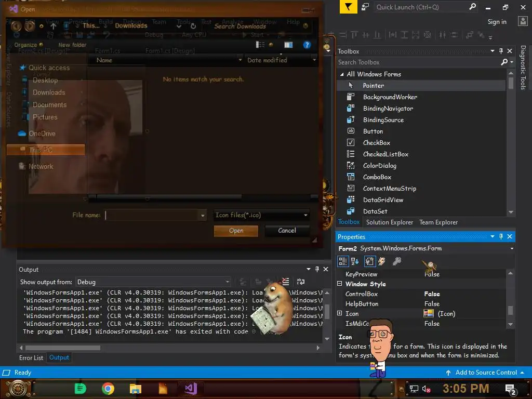Switch to the Solution Explorer tab

pos(390,222)
